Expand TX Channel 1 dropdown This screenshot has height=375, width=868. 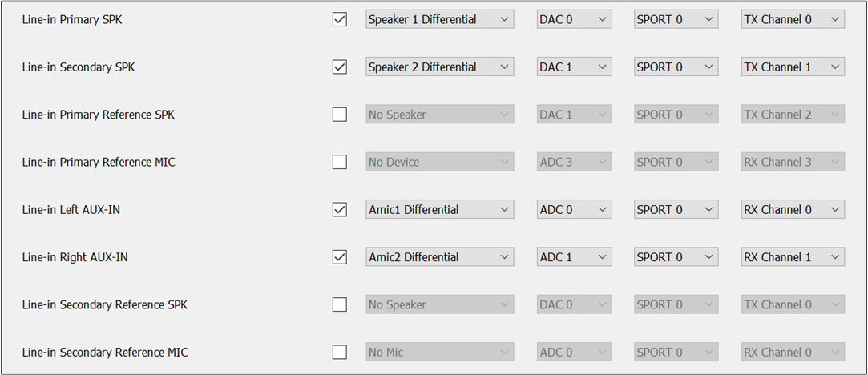click(x=793, y=67)
